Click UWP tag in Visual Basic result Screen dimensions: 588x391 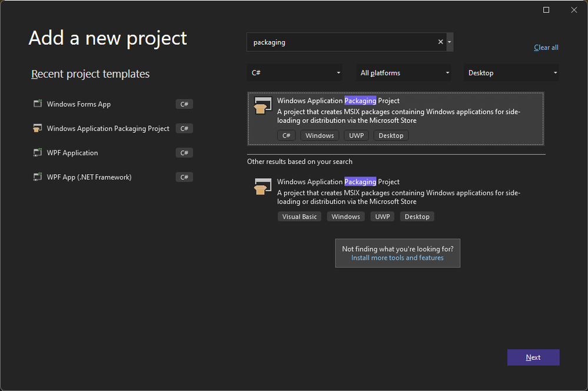[x=382, y=216]
